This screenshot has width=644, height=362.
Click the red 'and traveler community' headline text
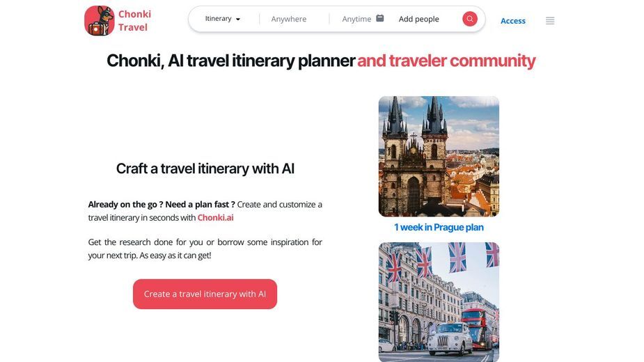tap(446, 61)
